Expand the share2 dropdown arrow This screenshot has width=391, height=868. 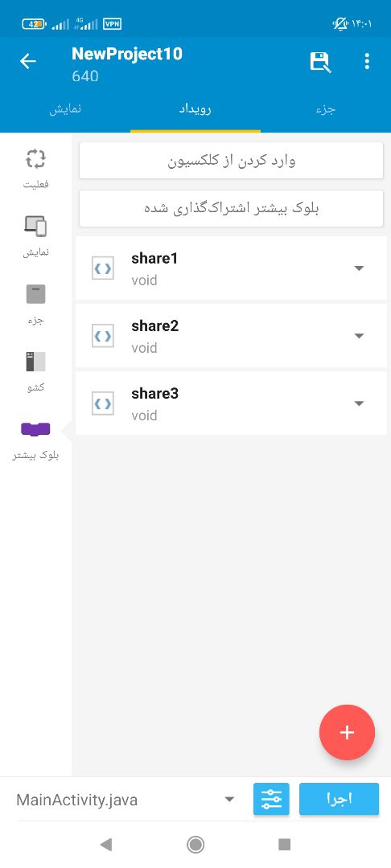(x=359, y=336)
